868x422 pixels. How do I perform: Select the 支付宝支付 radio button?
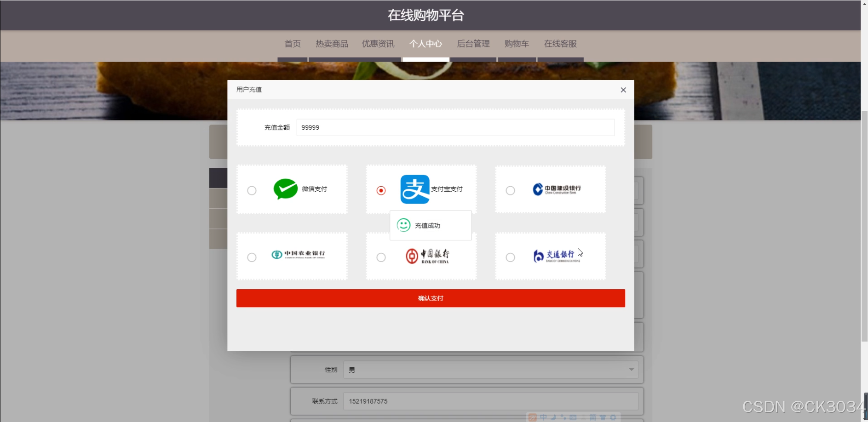click(381, 190)
